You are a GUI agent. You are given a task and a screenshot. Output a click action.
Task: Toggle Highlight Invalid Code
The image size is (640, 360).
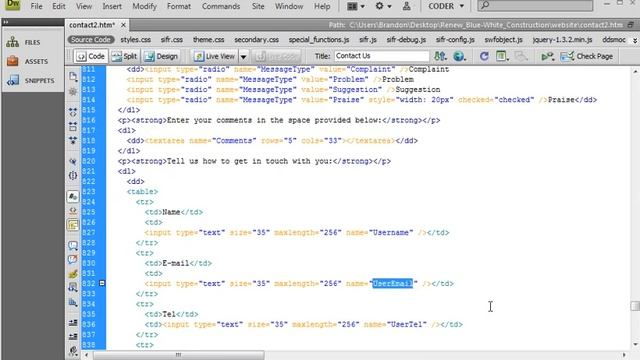click(x=73, y=211)
